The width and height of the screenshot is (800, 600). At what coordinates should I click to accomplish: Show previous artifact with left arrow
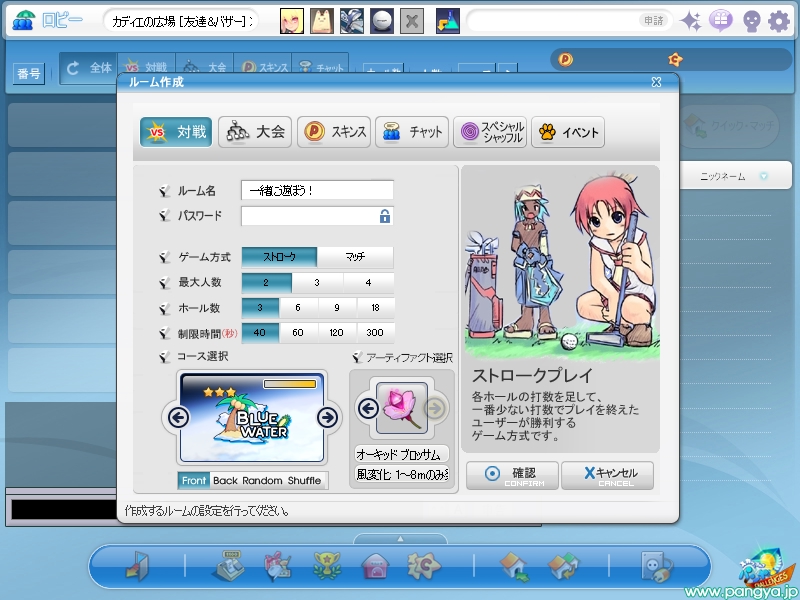[368, 408]
